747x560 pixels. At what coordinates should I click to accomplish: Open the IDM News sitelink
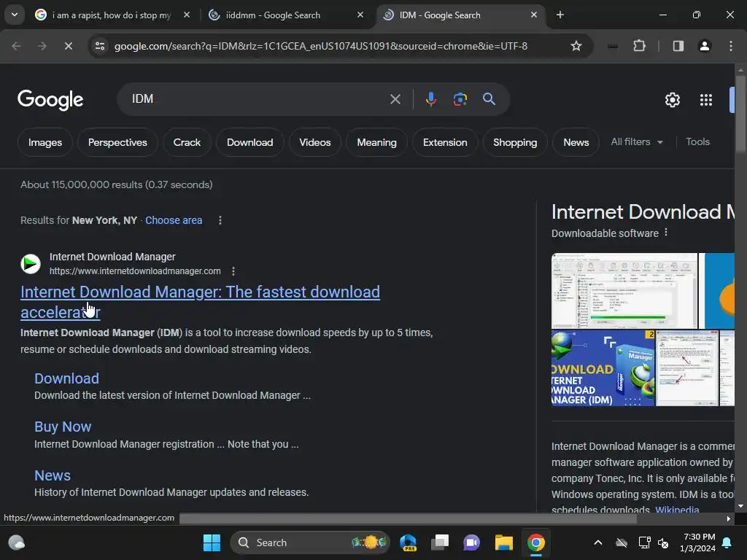point(53,475)
